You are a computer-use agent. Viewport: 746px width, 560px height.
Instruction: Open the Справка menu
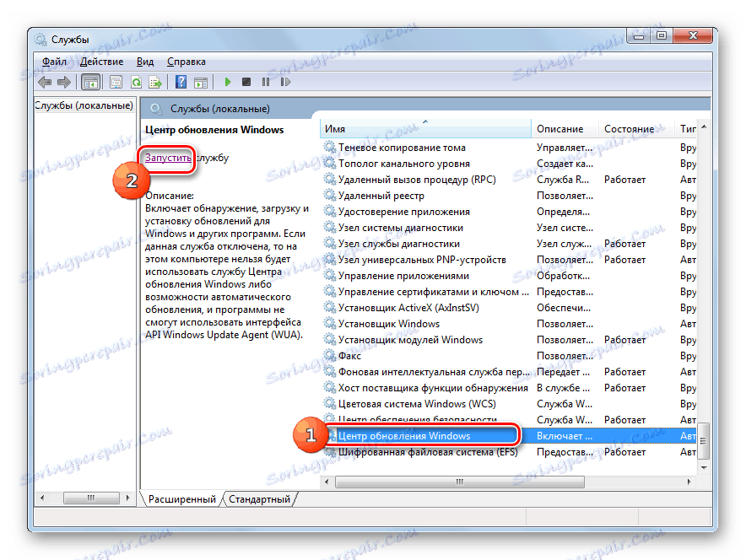[186, 62]
